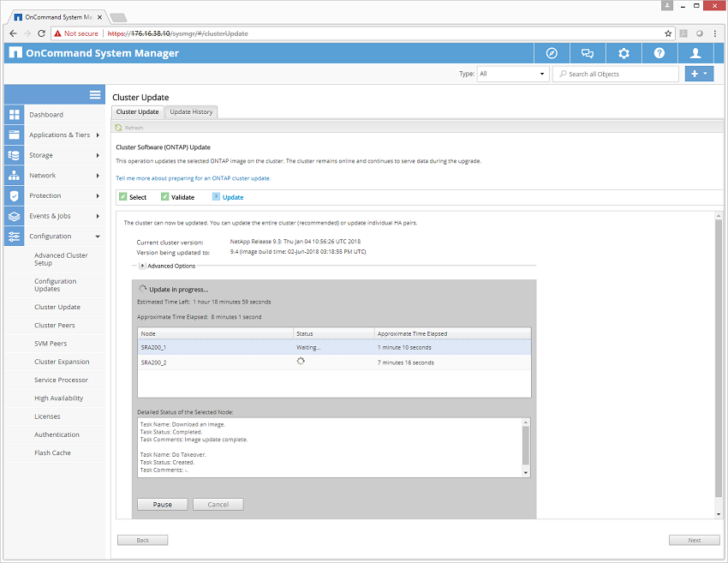Click the Applications & Tiers icon
This screenshot has height=563, width=728.
(x=15, y=135)
